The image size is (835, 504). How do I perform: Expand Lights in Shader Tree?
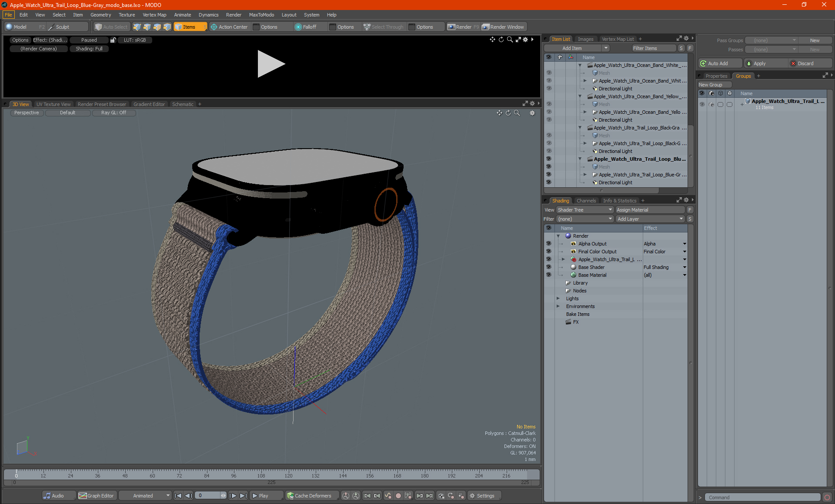pos(558,298)
